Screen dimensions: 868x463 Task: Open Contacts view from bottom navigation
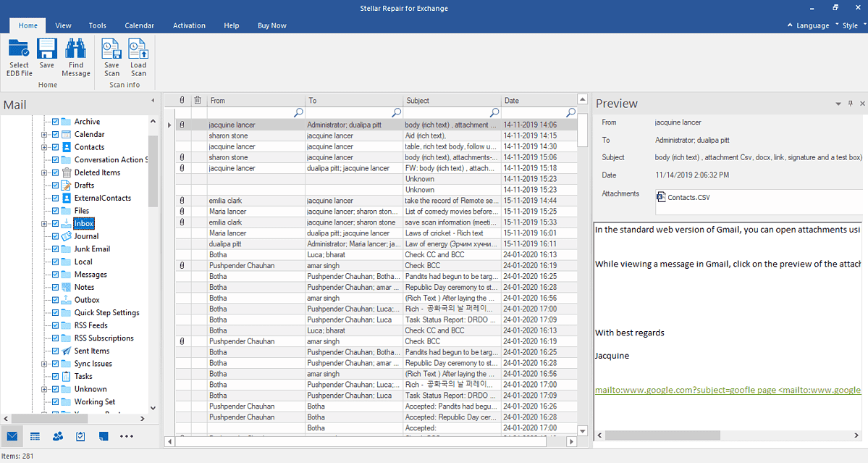[57, 435]
